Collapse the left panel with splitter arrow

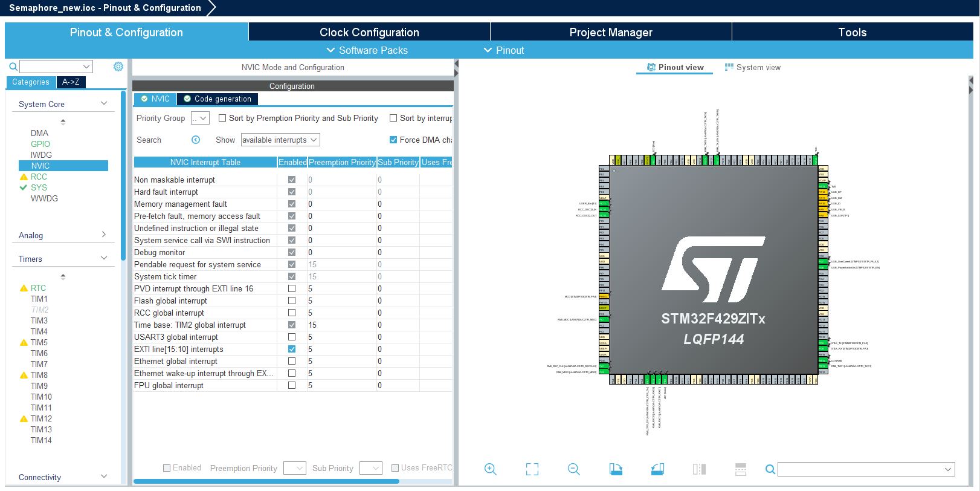[456, 63]
